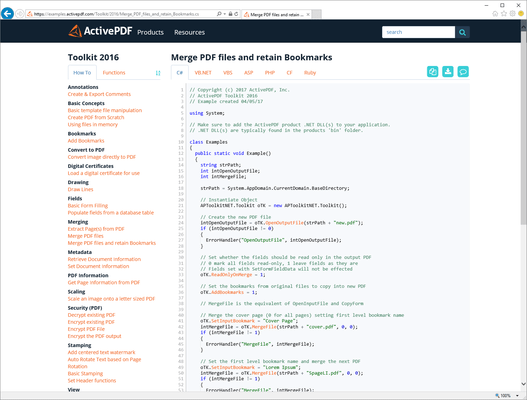The width and height of the screenshot is (527, 400).
Task: Open Decrypt existing PDF link
Action: tap(91, 315)
